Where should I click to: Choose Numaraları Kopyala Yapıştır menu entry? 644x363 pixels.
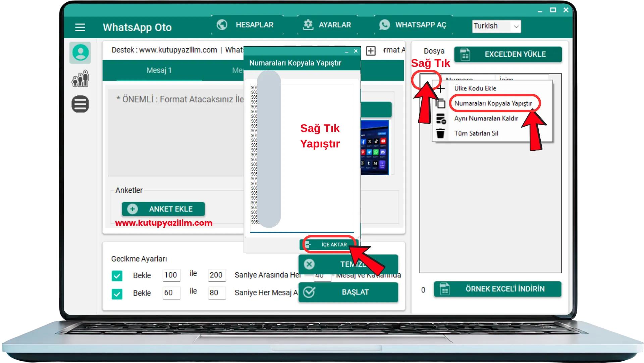coord(493,103)
